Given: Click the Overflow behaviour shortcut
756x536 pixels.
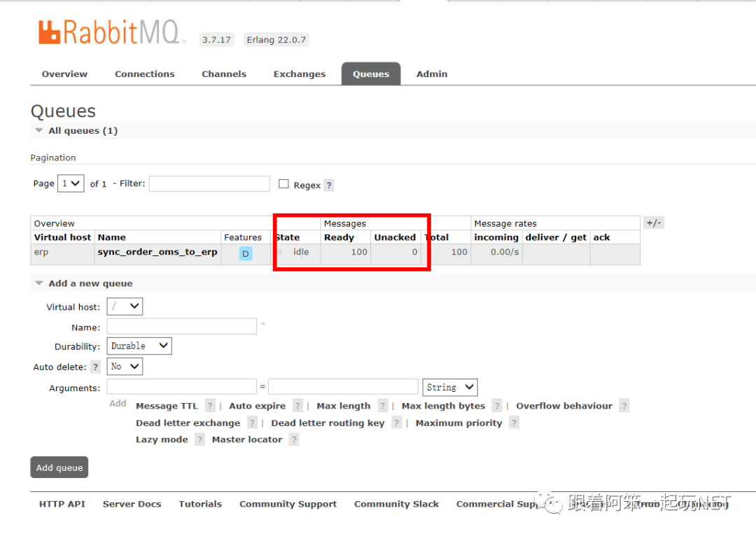Looking at the screenshot, I should (565, 406).
